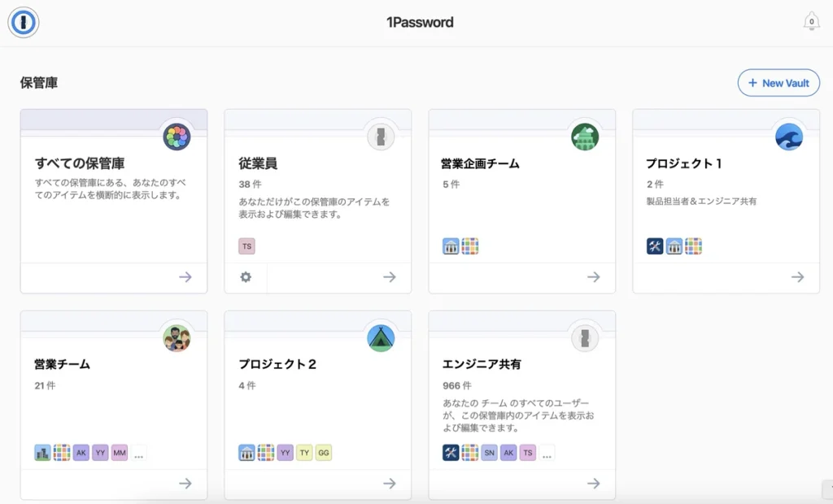Viewport: 833px width, 504px height.
Task: Click the GG user badge on プロジェクト２
Action: (324, 453)
